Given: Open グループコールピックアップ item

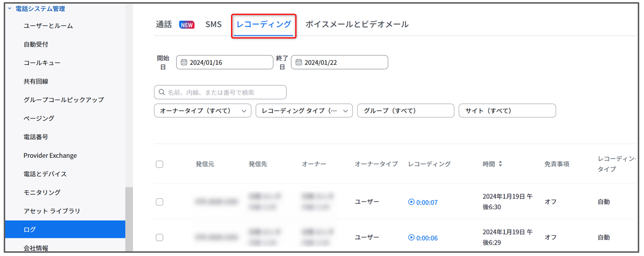Looking at the screenshot, I should click(63, 100).
